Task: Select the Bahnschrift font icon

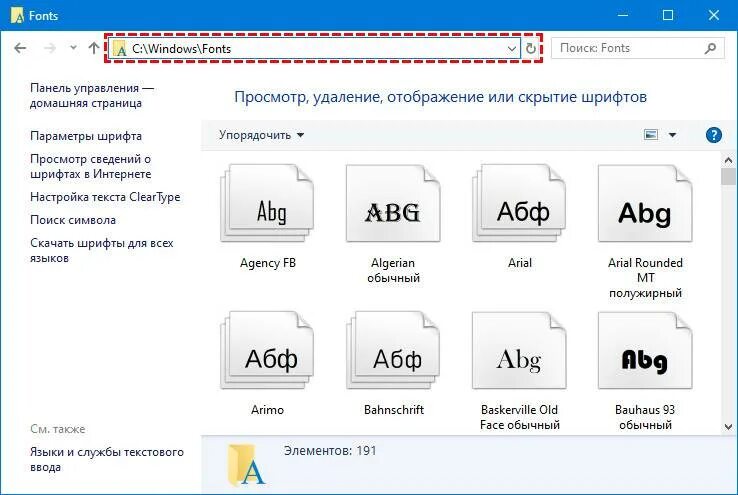Action: click(x=393, y=350)
